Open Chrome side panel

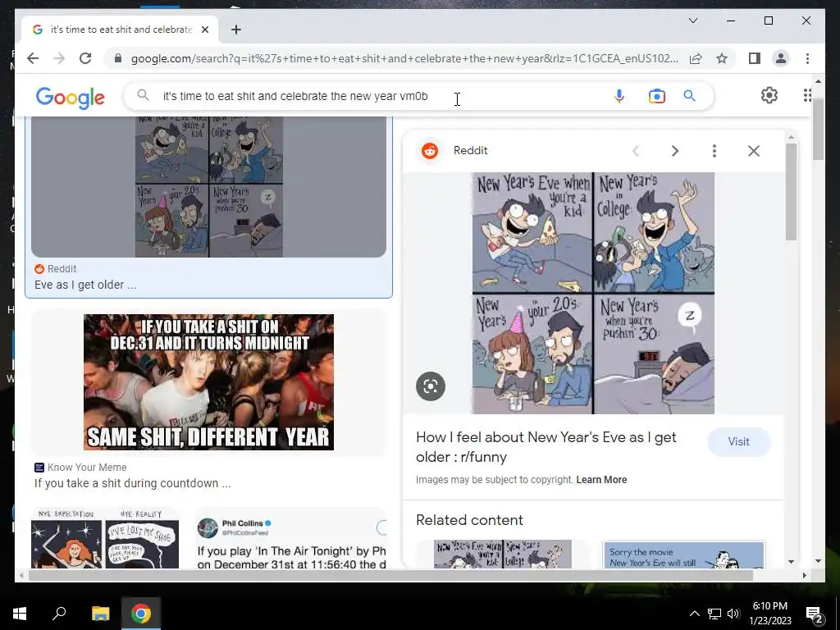point(755,58)
